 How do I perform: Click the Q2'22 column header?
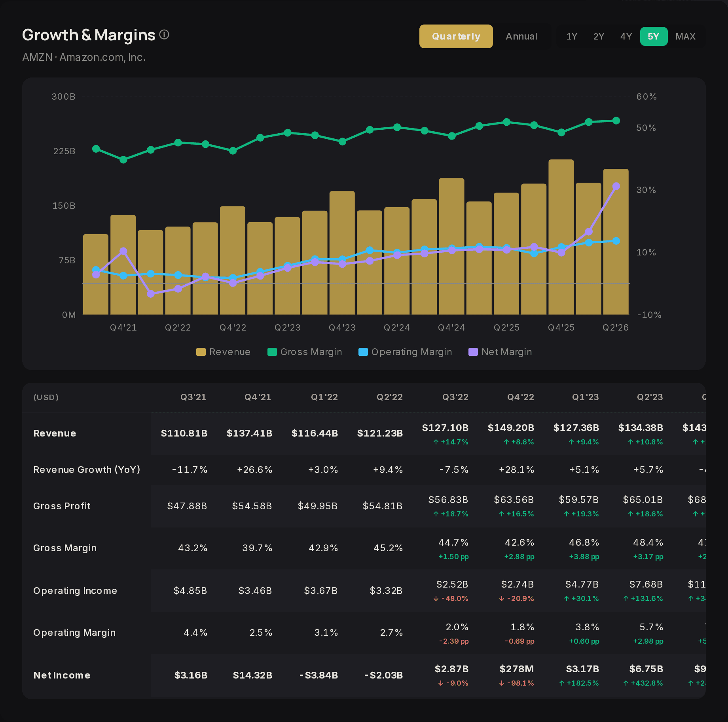coord(390,397)
